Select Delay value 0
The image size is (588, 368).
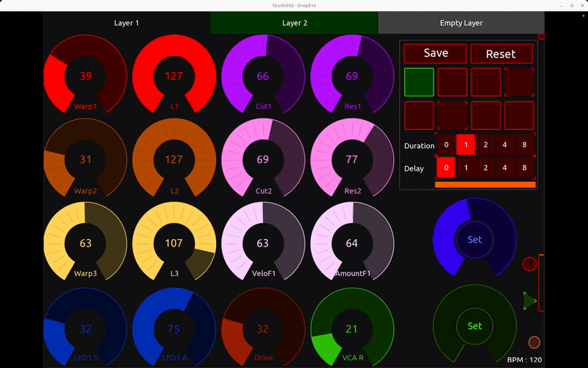coord(446,168)
